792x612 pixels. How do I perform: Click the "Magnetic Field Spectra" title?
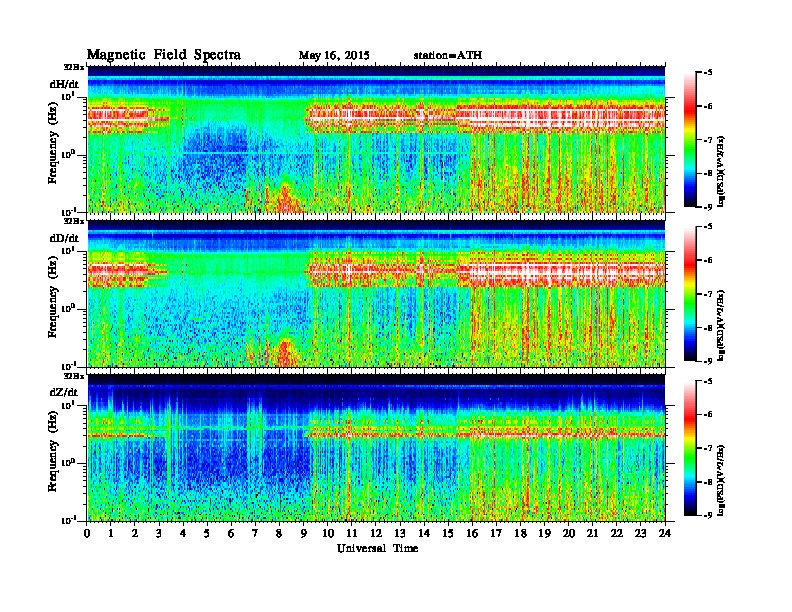(164, 55)
